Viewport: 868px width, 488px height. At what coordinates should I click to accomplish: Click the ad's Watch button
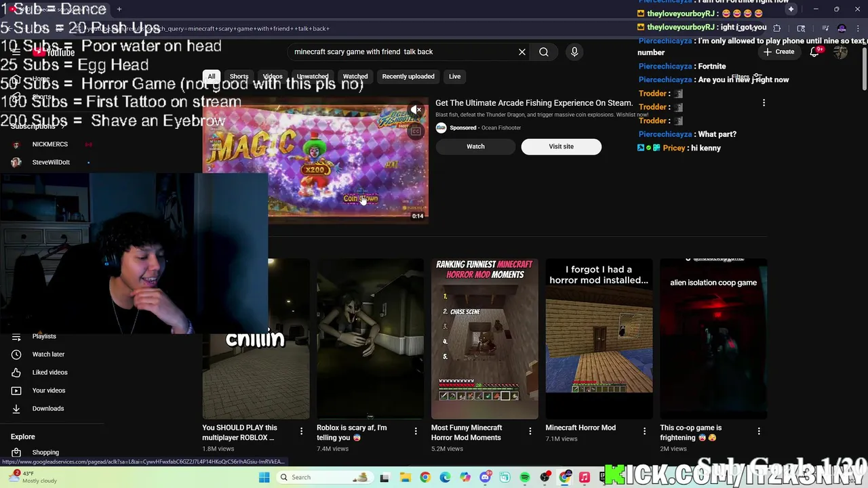coord(475,146)
